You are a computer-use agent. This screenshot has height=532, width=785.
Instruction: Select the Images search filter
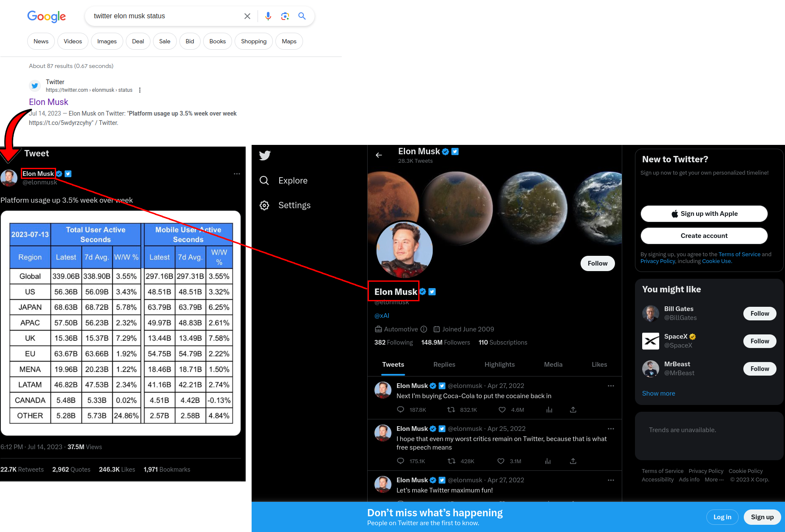tap(107, 41)
